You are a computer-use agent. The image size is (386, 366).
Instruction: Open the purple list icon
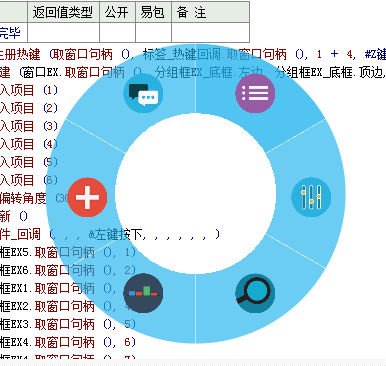tap(255, 93)
